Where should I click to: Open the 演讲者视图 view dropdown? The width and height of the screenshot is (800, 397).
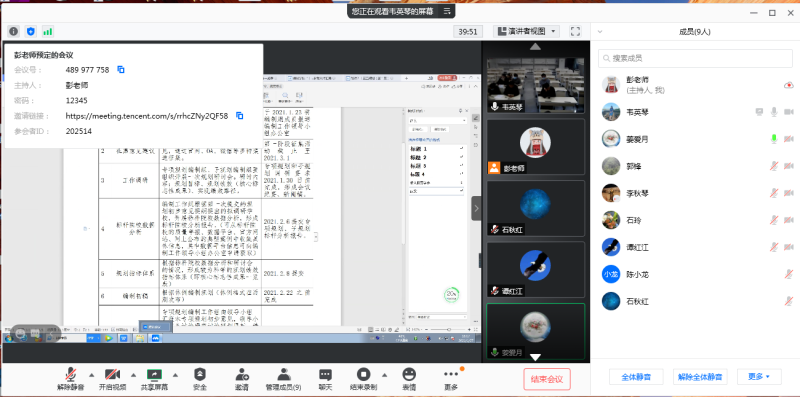tap(528, 32)
